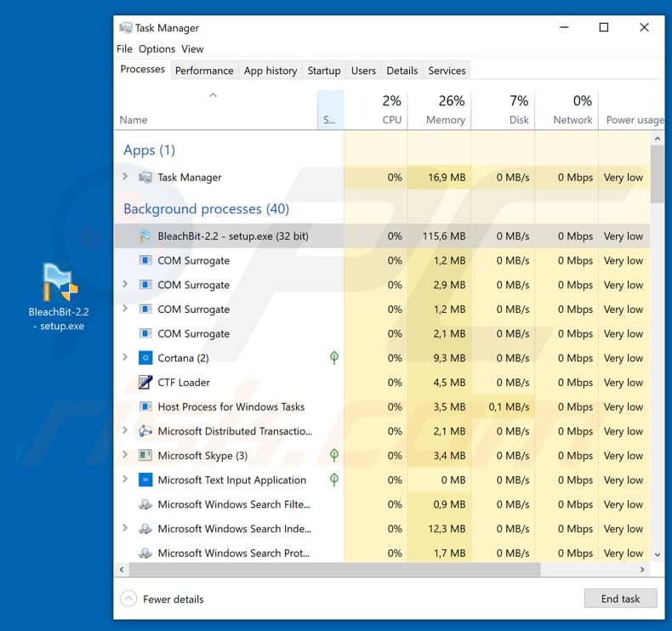This screenshot has width=672, height=631.
Task: Switch to the Performance tab
Action: coord(204,71)
